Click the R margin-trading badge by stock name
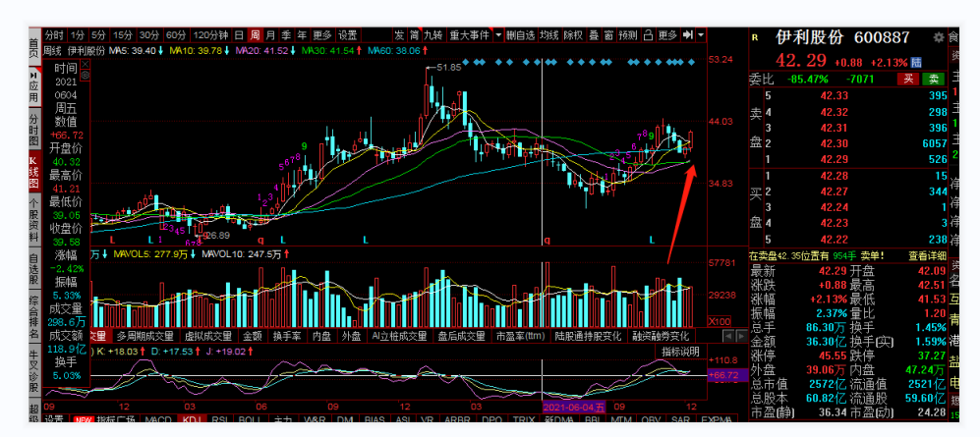 point(755,38)
